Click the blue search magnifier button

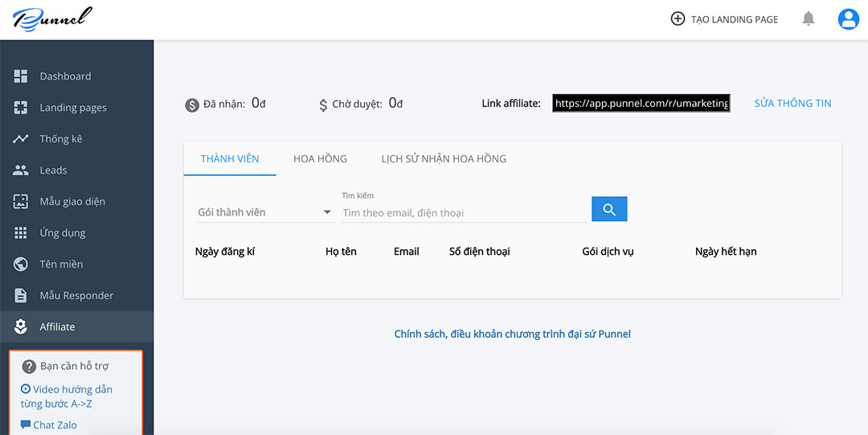pos(609,209)
